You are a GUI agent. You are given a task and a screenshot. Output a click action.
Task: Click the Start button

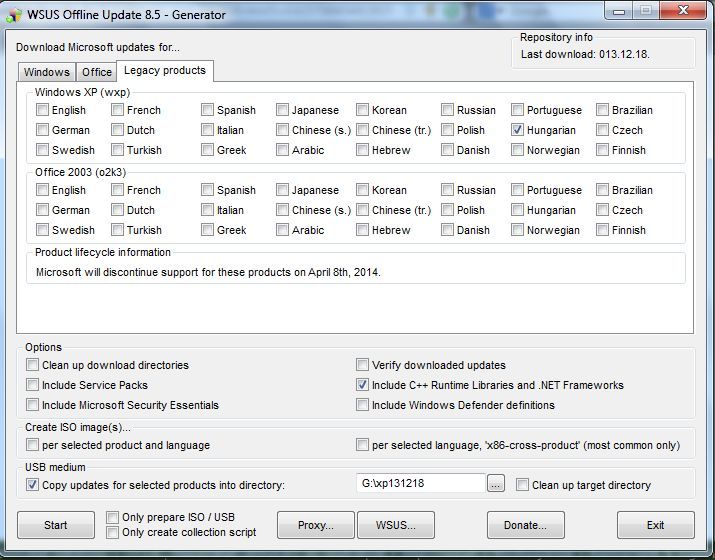[56, 525]
